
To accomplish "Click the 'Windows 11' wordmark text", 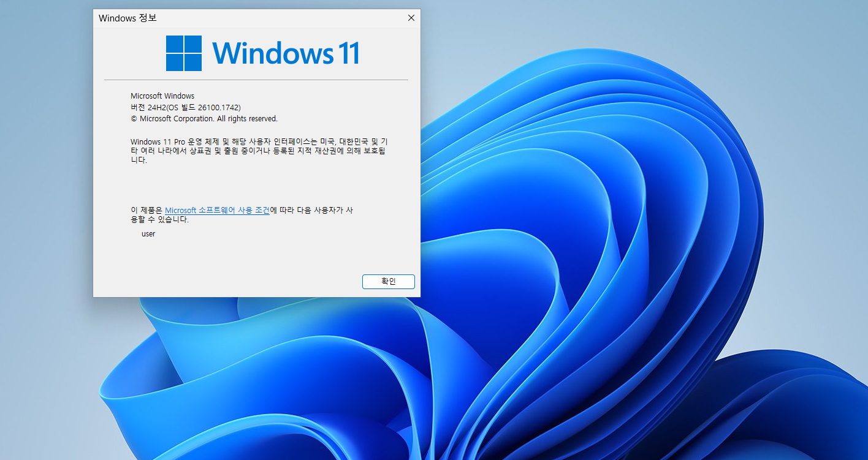I will point(286,53).
